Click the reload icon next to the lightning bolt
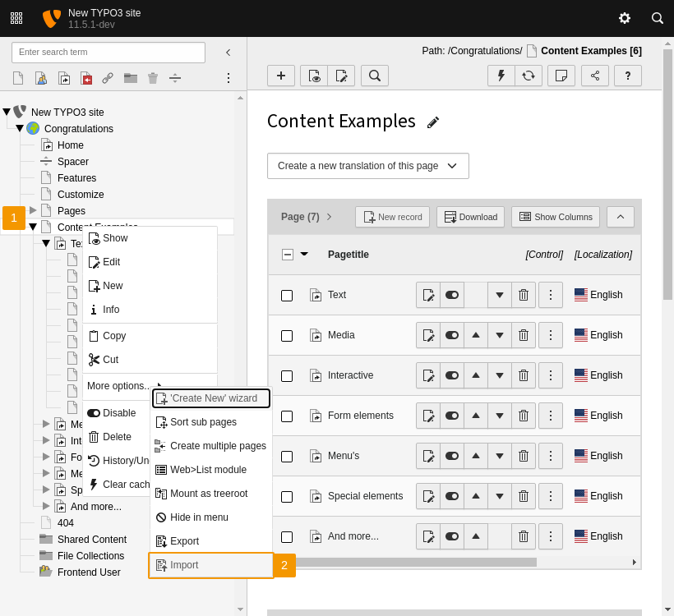The image size is (674, 616). pyautogui.click(x=529, y=76)
